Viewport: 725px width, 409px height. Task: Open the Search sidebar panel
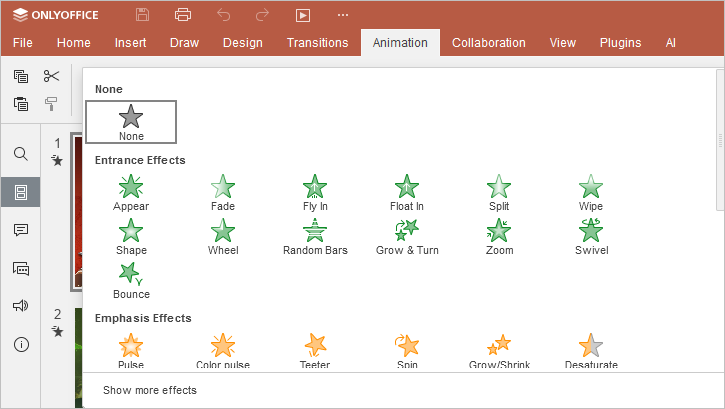coord(20,154)
